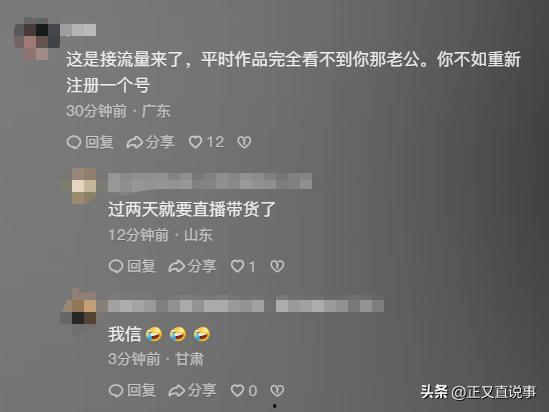Reply to the 直播带货 comment

(132, 266)
